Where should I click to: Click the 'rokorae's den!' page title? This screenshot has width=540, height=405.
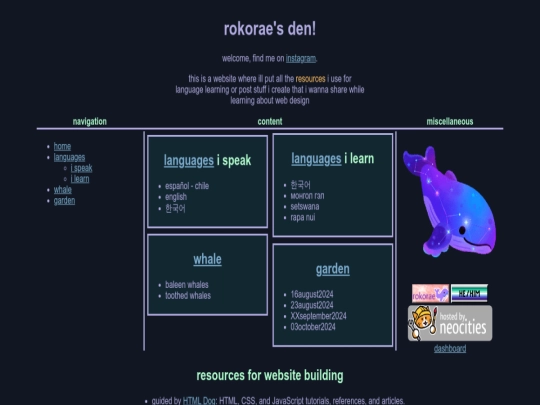[x=270, y=29]
